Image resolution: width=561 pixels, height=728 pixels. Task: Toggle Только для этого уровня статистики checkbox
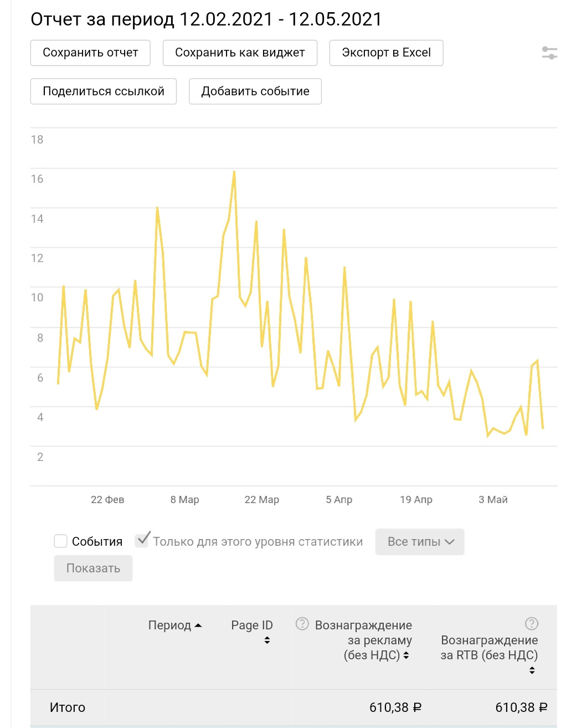pyautogui.click(x=142, y=540)
